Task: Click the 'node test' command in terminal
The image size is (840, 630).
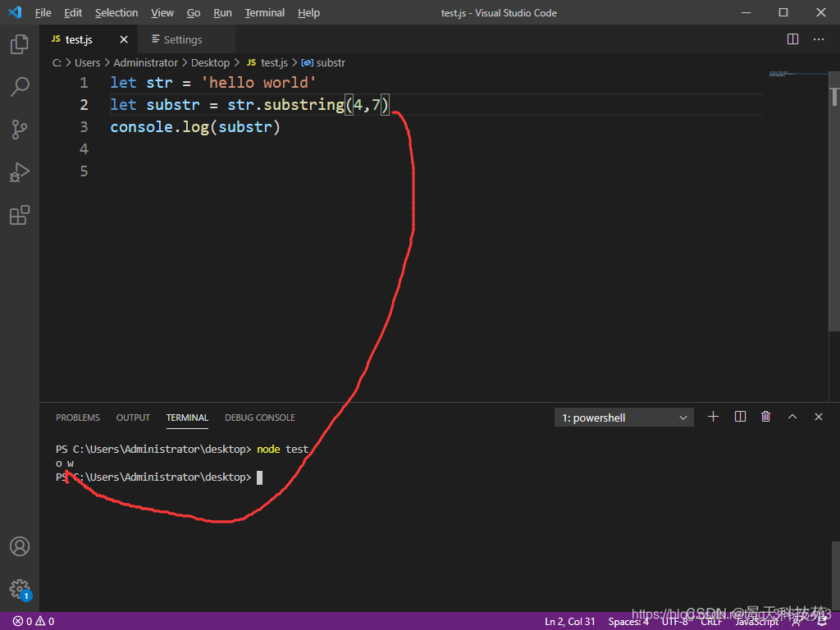Action: 283,449
